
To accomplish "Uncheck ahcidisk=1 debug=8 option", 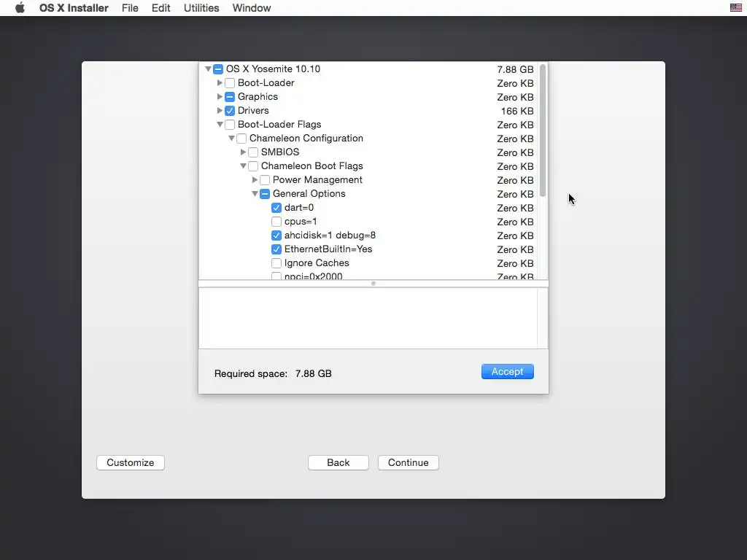I will pyautogui.click(x=276, y=236).
